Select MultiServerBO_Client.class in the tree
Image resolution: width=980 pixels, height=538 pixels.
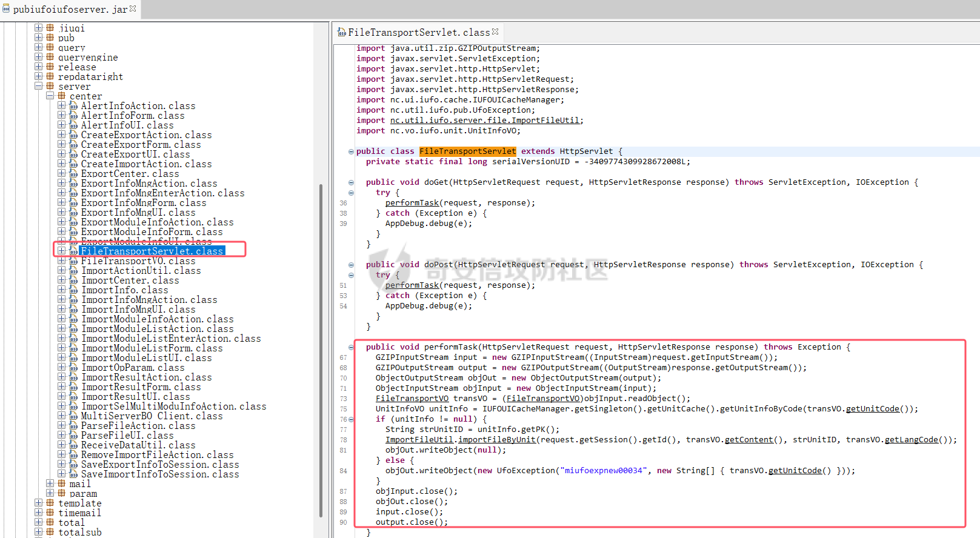click(x=152, y=416)
